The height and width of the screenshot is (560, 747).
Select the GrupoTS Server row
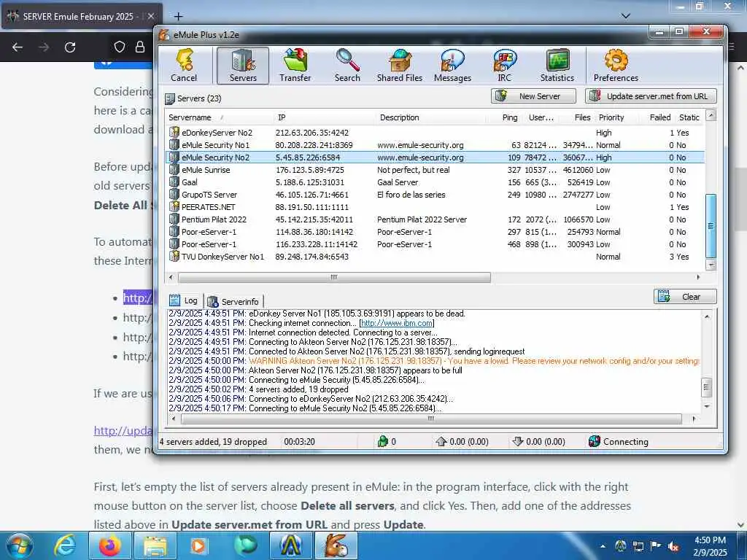point(435,195)
